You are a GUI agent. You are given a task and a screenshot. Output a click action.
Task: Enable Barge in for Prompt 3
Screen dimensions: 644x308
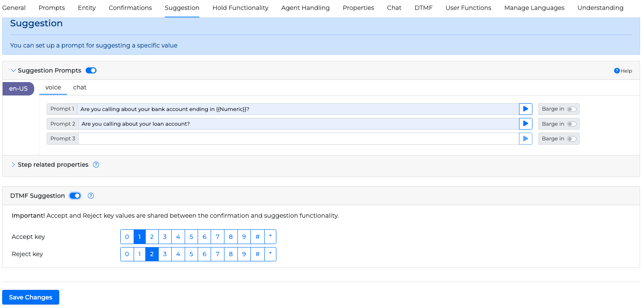[x=571, y=139]
